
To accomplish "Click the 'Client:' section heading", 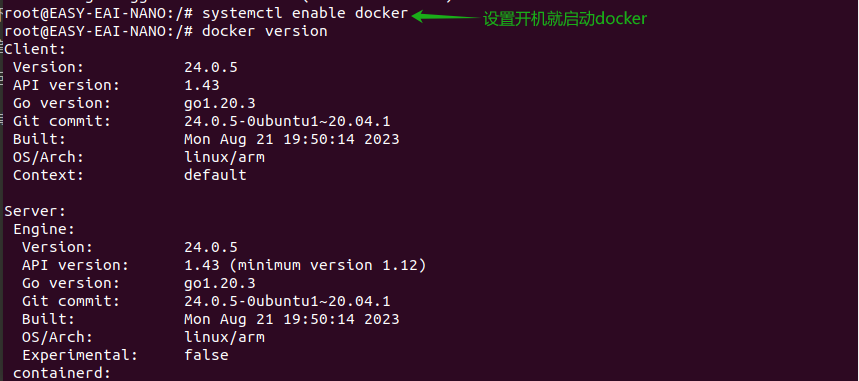I will pyautogui.click(x=35, y=49).
